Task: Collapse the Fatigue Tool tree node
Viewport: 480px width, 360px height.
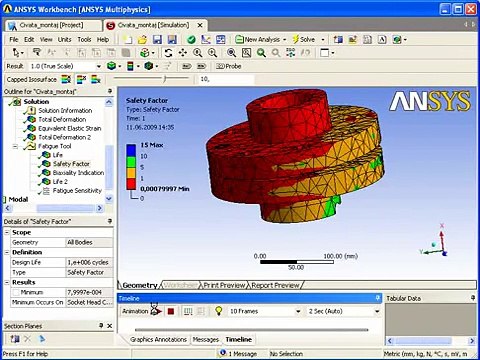Action: click(x=15, y=146)
